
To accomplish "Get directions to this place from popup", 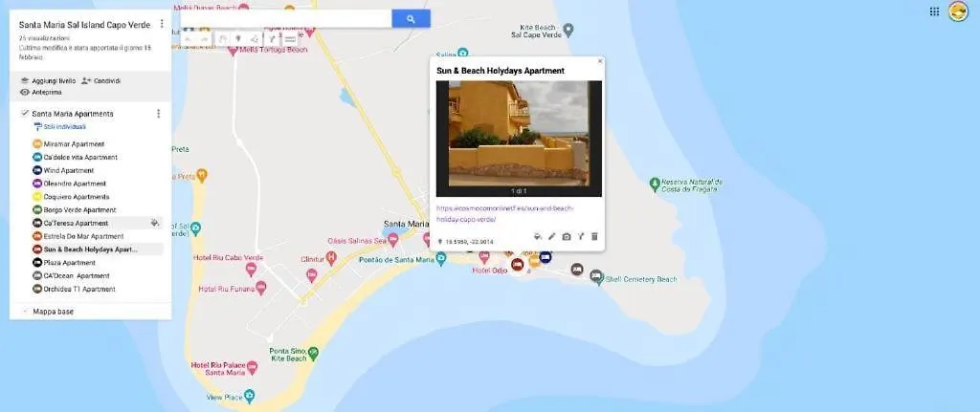I will [581, 236].
